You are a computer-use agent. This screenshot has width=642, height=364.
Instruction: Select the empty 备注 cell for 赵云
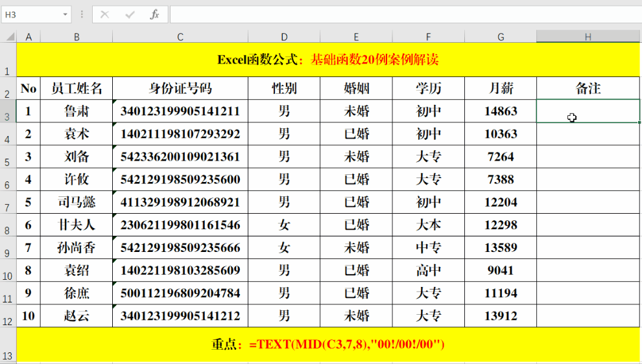588,315
